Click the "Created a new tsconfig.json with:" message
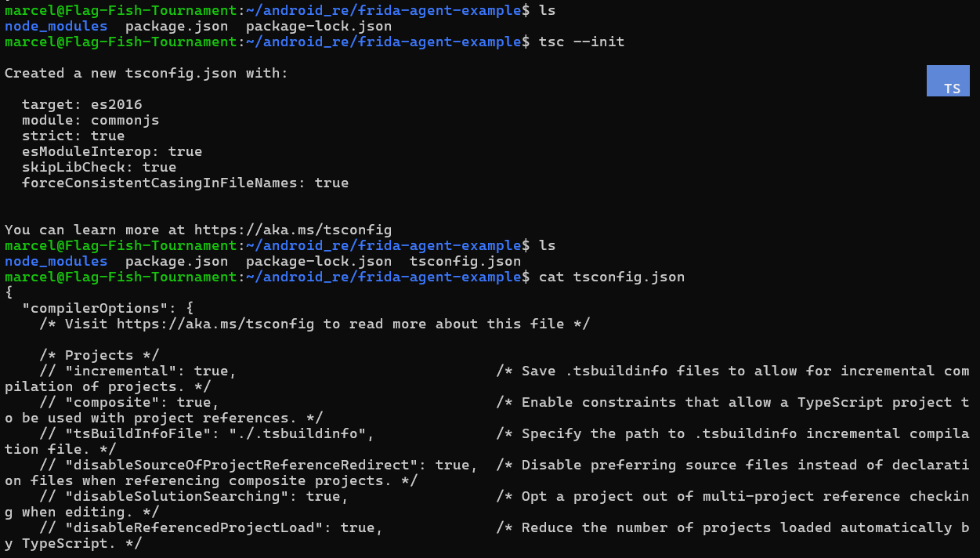 (x=146, y=73)
